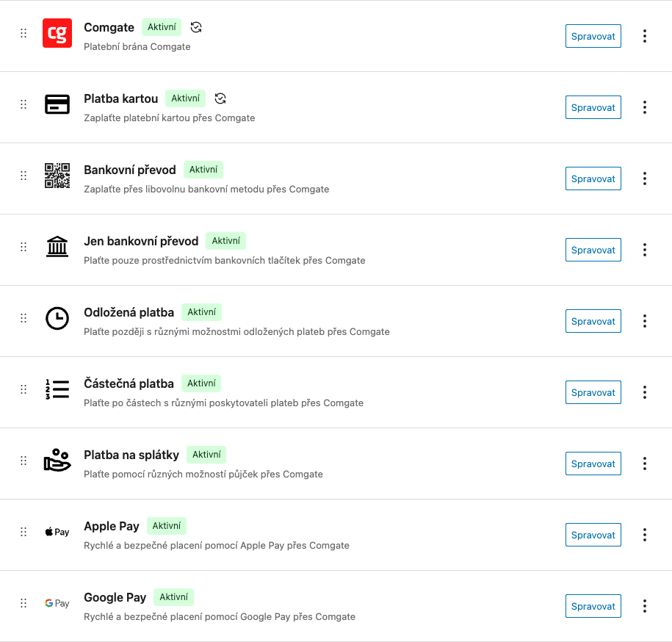Screen dimensions: 672x642
Task: Click the credit card icon for Platba kartou
Action: 57,104
